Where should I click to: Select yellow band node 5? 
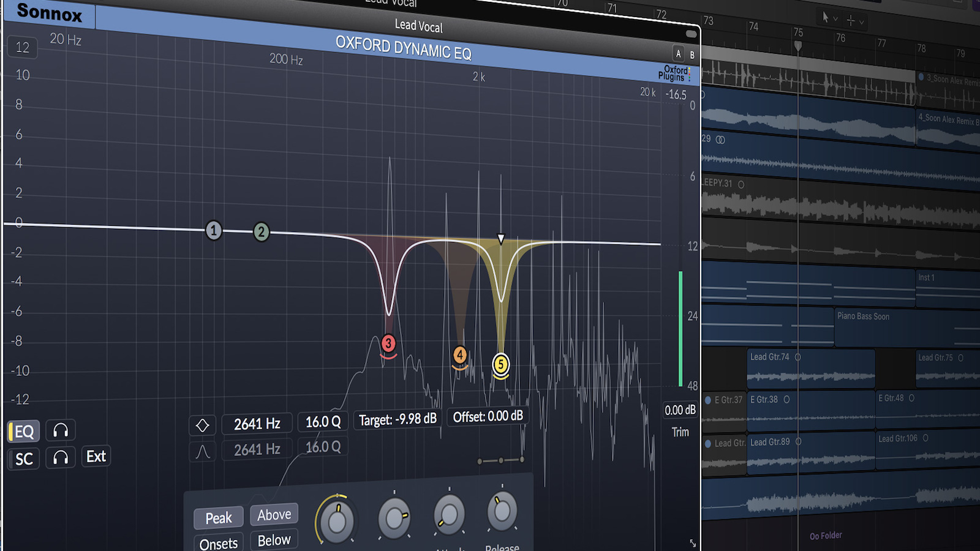click(500, 365)
